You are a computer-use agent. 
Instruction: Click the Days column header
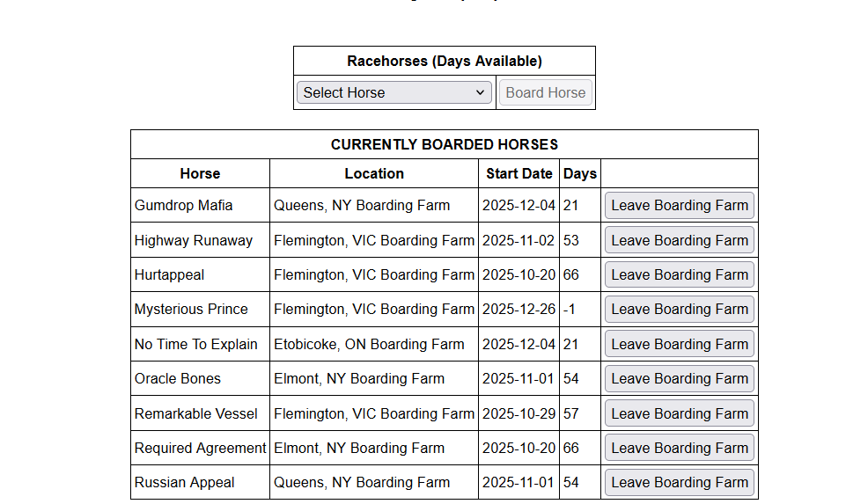tap(579, 173)
